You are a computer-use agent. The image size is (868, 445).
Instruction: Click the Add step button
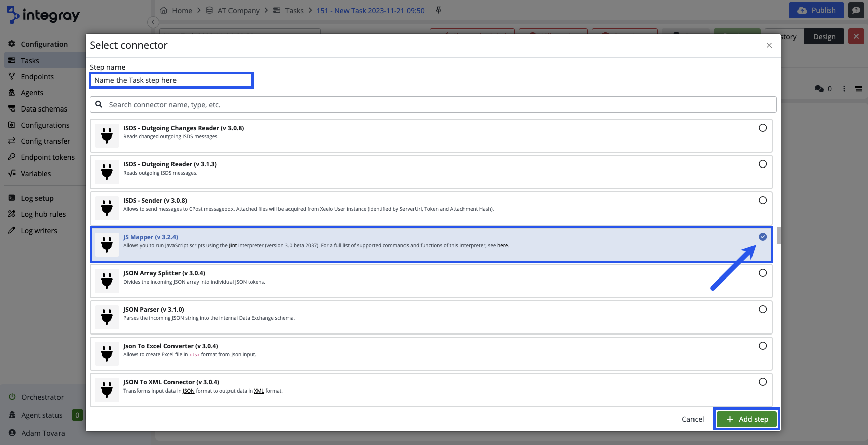point(746,419)
